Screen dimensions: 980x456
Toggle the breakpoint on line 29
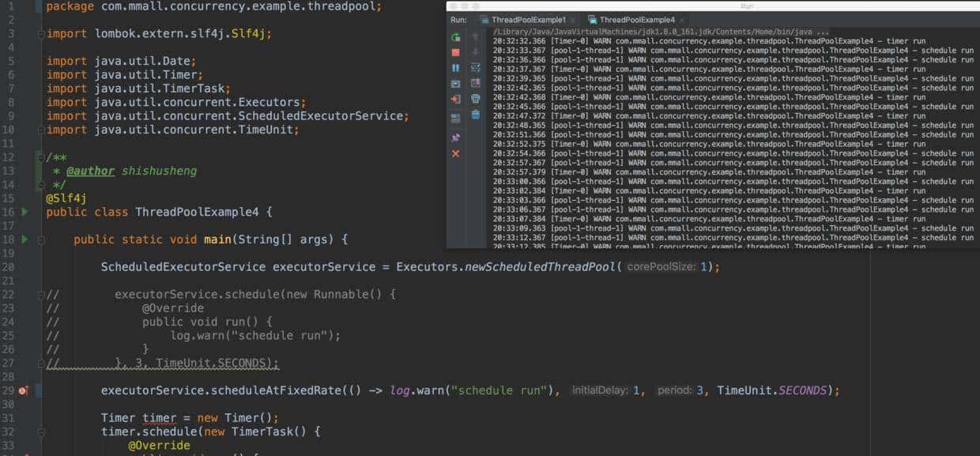pos(23,390)
